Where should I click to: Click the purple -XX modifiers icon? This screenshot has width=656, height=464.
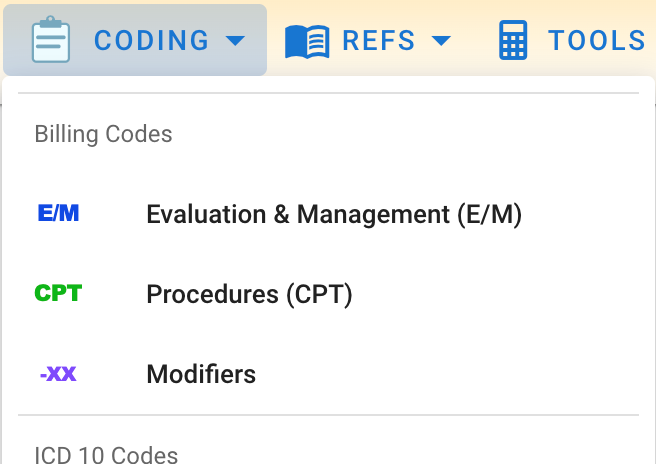(x=58, y=374)
